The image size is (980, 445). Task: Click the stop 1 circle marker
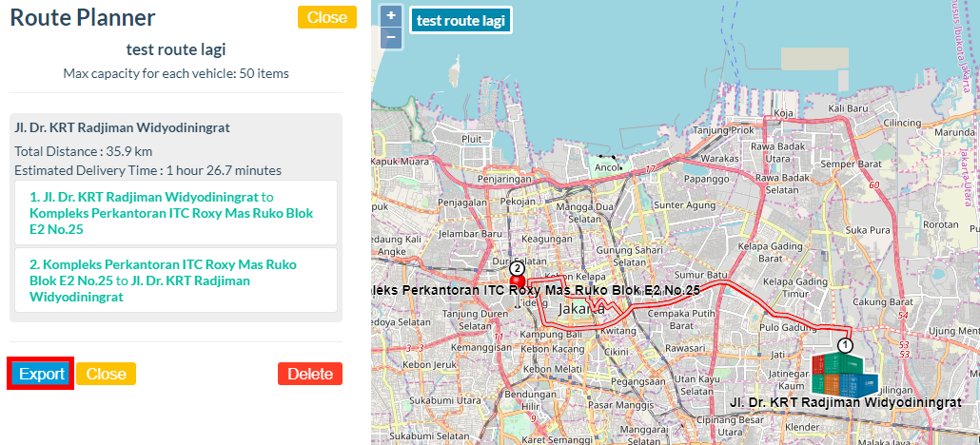(845, 344)
